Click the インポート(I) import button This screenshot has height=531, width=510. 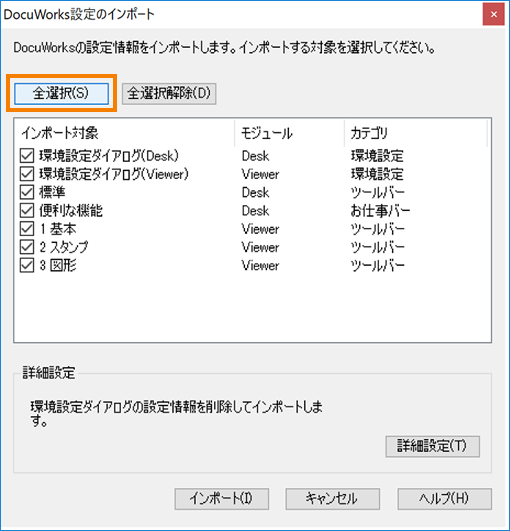point(221,499)
